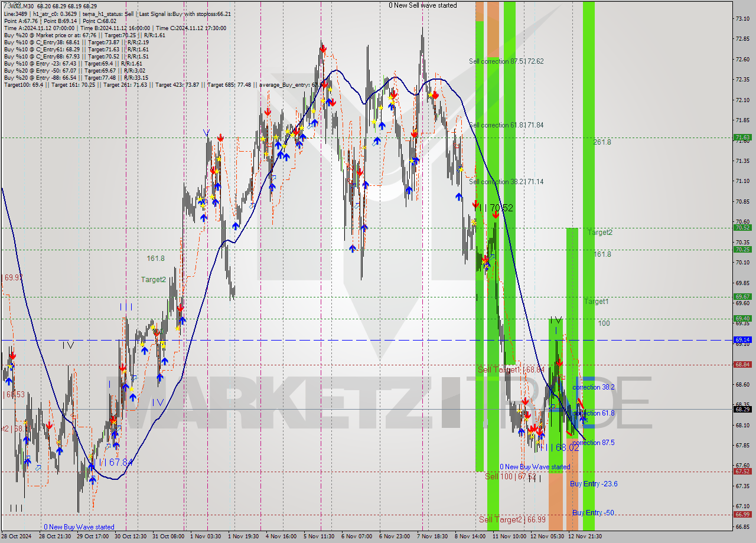Click the green 71.63 price-axis tag
This screenshot has height=543, width=756.
pos(742,138)
